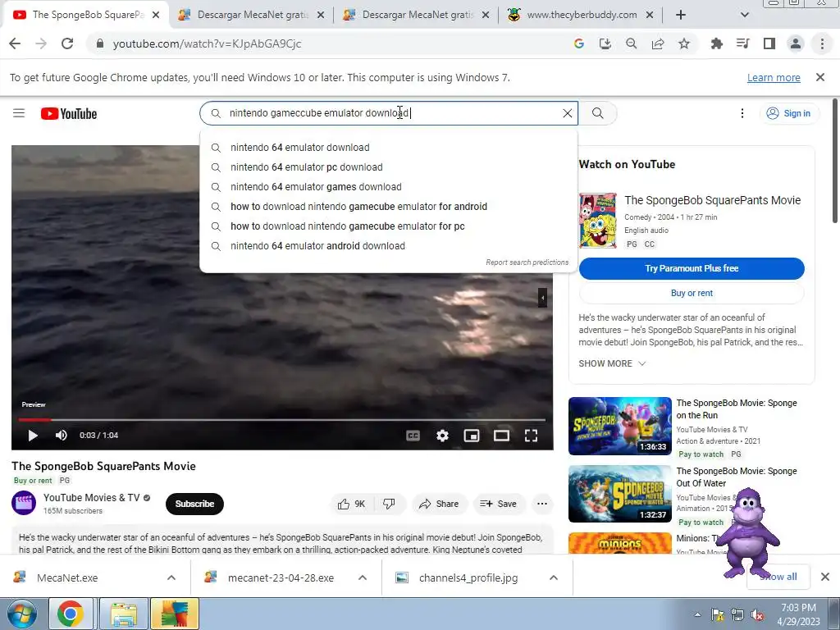Open more actions ellipsis under video
Viewport: 840px width, 630px height.
point(542,504)
